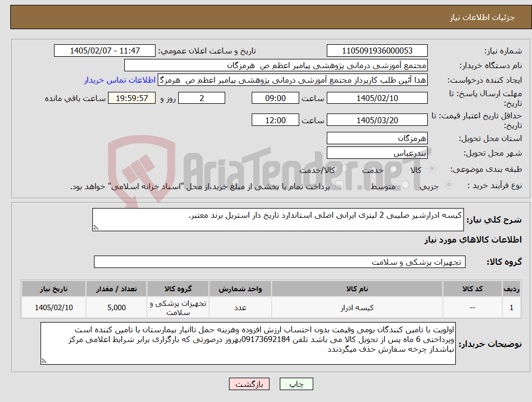This screenshot has height=402, width=532.
Task: Click the واحد شمارش column header
Action: click(x=240, y=289)
